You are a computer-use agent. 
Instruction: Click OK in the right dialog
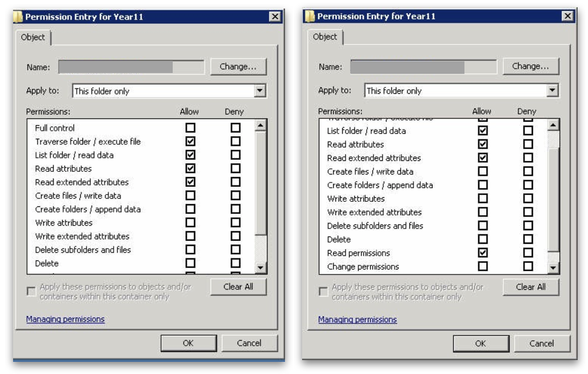481,343
